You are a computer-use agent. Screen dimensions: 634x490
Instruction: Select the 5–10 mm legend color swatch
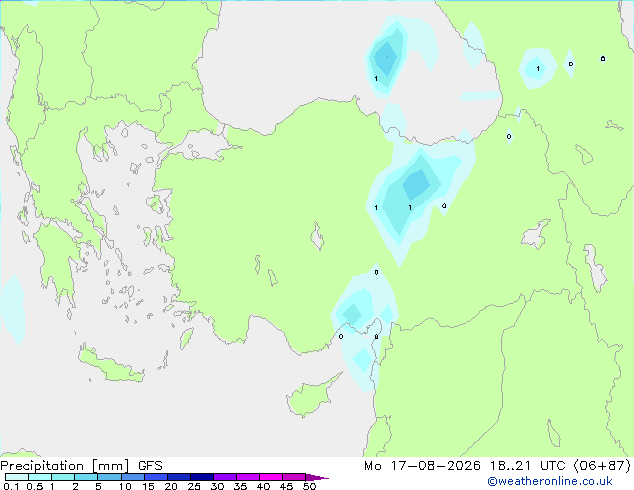click(109, 477)
